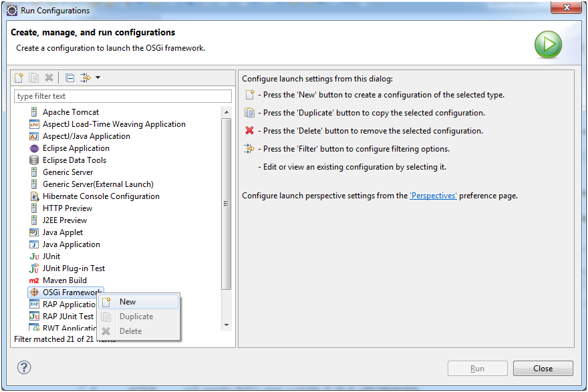Click the Apache Tomcat server icon
The image size is (588, 392).
34,112
